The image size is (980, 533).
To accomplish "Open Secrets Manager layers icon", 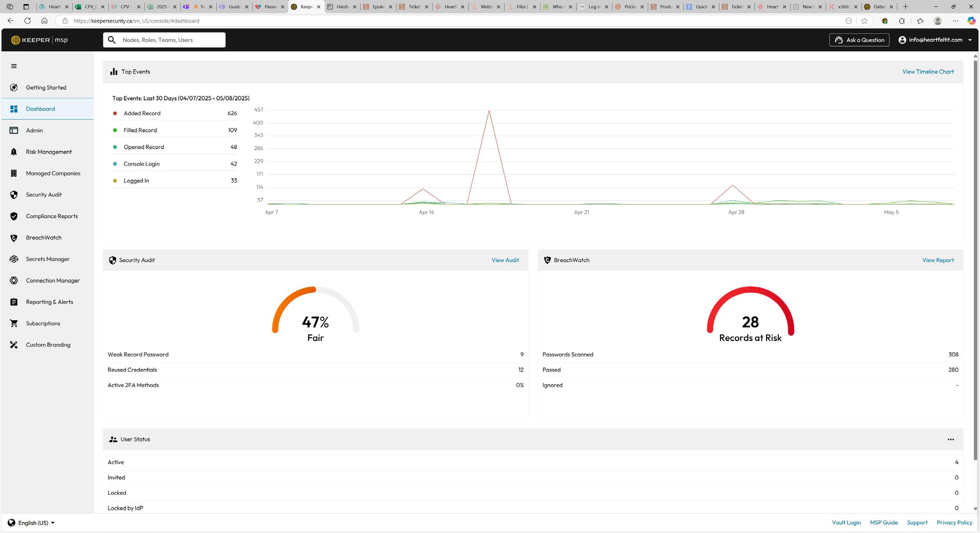I will [x=14, y=259].
